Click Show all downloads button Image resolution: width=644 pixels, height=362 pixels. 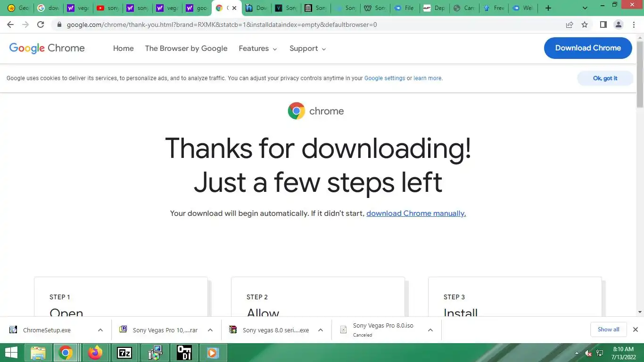point(608,329)
